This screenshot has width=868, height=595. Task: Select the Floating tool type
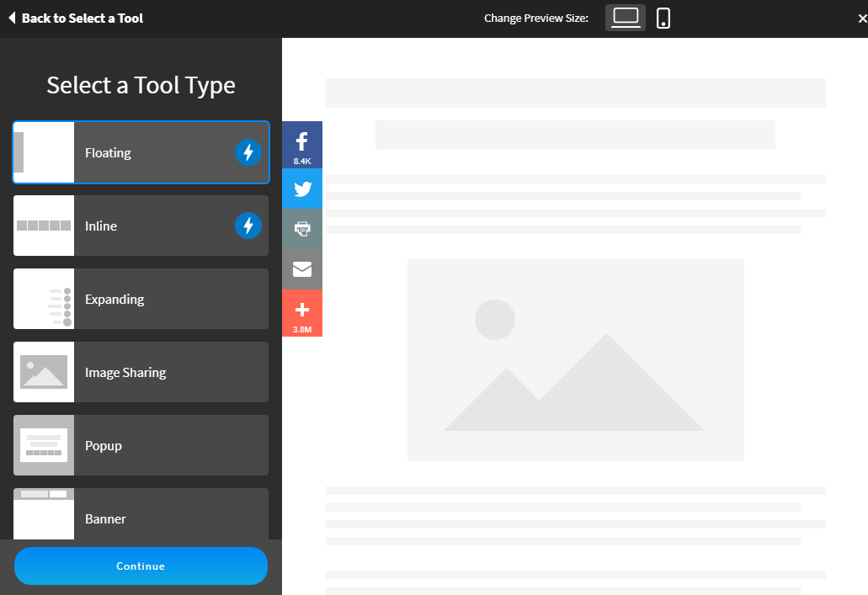(141, 152)
